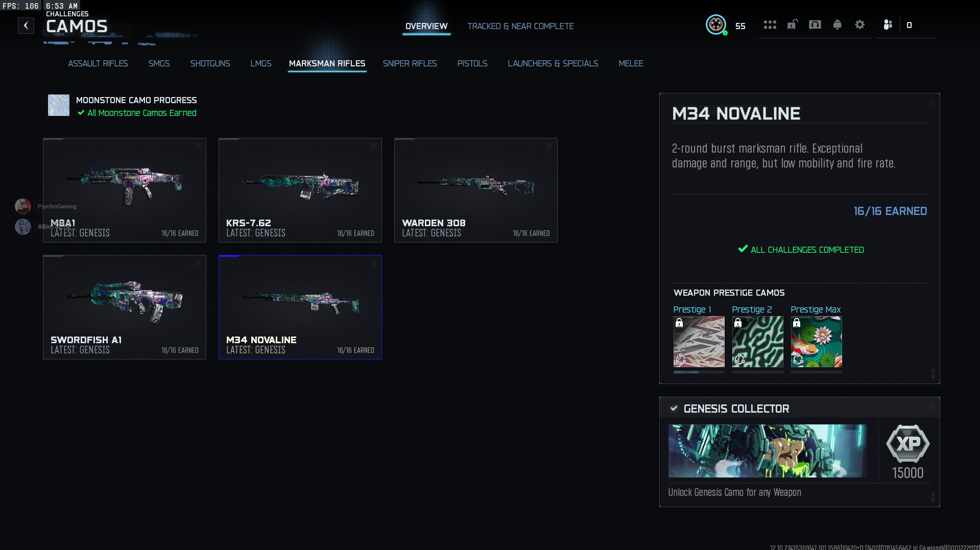The image size is (980, 550).
Task: Switch to the Overview tab
Action: tap(426, 26)
